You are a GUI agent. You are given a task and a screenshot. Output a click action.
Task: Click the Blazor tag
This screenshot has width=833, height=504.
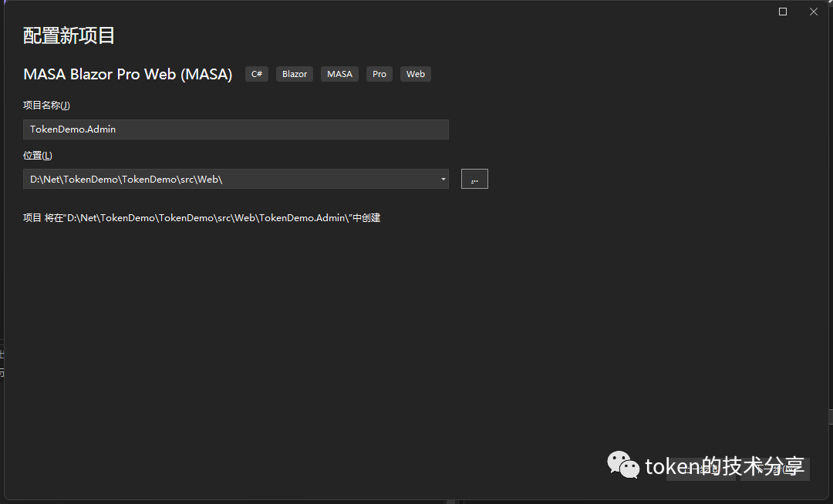tap(295, 74)
